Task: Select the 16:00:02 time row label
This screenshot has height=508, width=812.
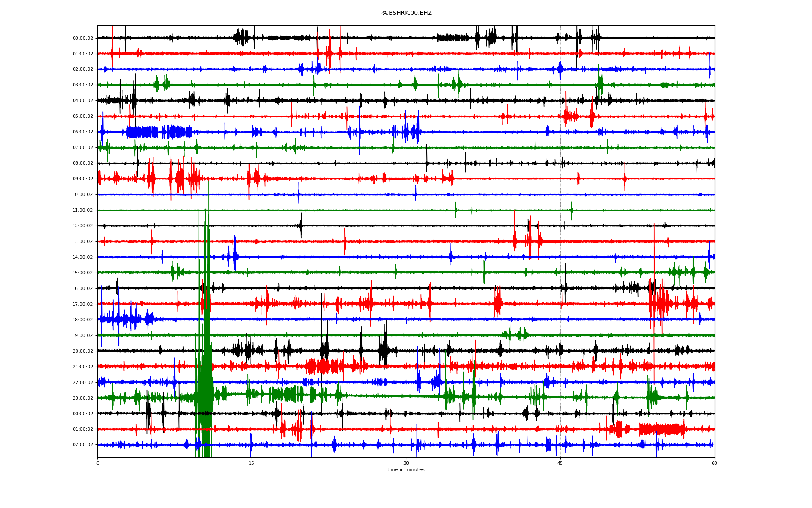Action: coord(83,289)
